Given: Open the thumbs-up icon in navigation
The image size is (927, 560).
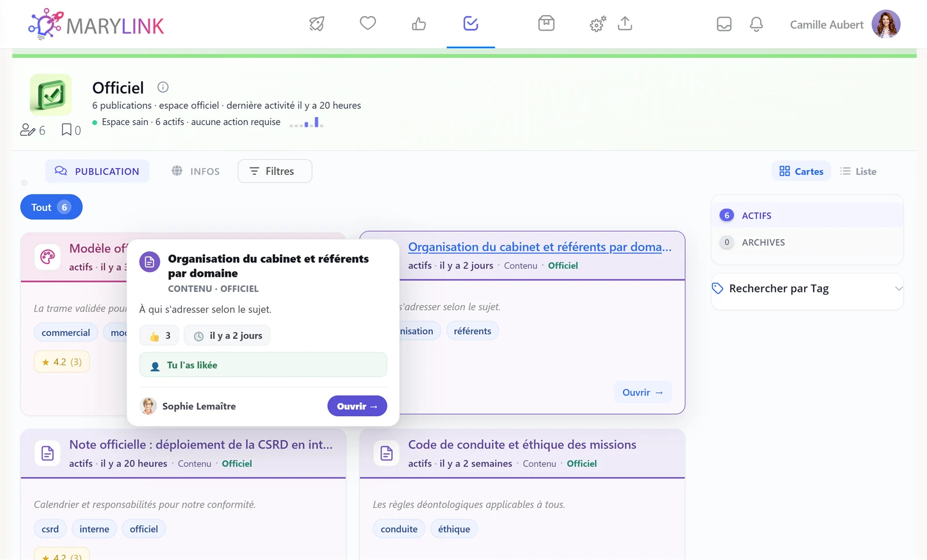Looking at the screenshot, I should click(x=419, y=24).
